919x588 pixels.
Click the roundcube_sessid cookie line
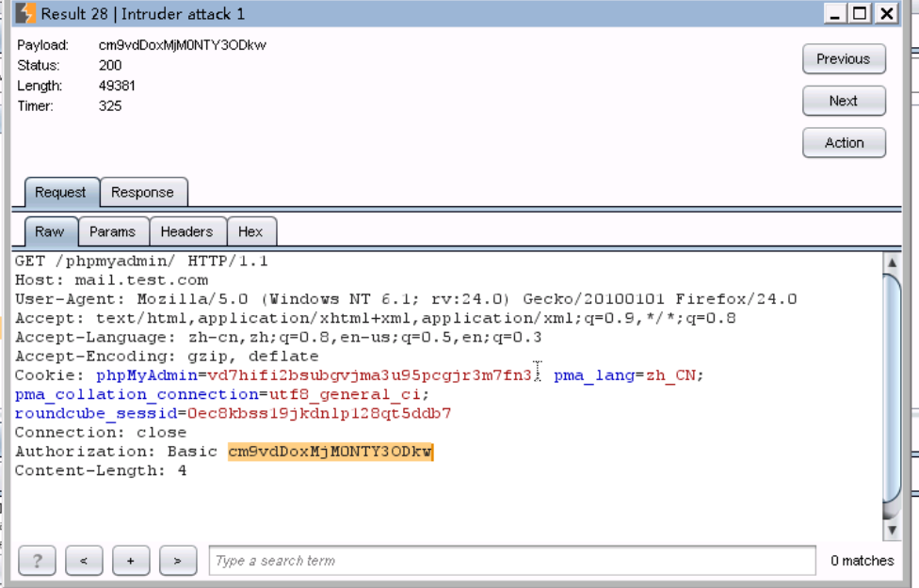pos(234,413)
